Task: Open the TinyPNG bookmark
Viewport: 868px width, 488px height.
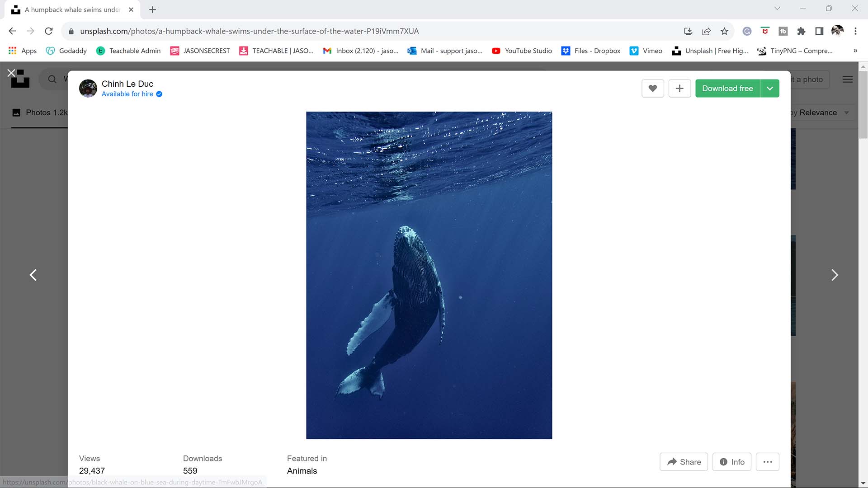Action: pos(795,51)
